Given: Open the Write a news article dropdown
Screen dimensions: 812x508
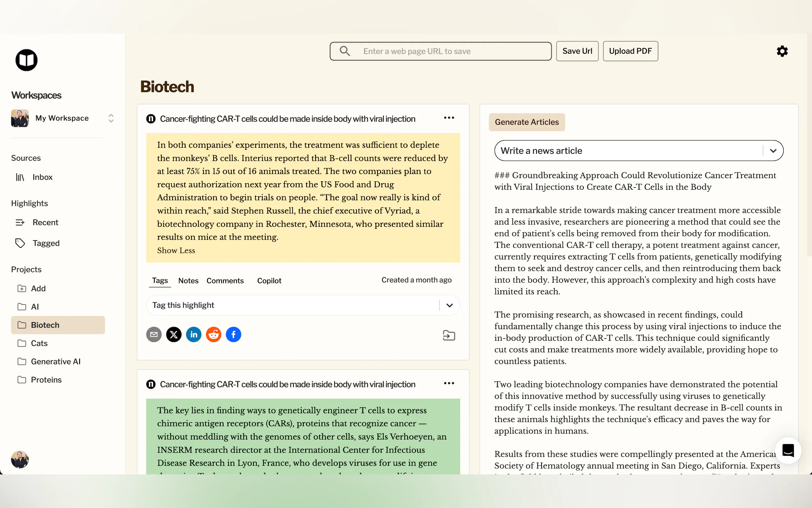Looking at the screenshot, I should (773, 151).
